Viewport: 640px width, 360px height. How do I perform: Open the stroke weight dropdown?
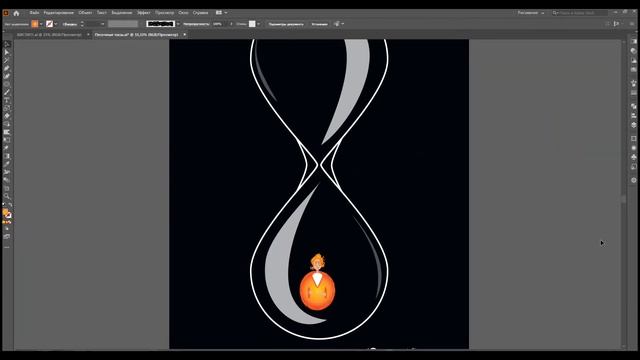point(102,24)
